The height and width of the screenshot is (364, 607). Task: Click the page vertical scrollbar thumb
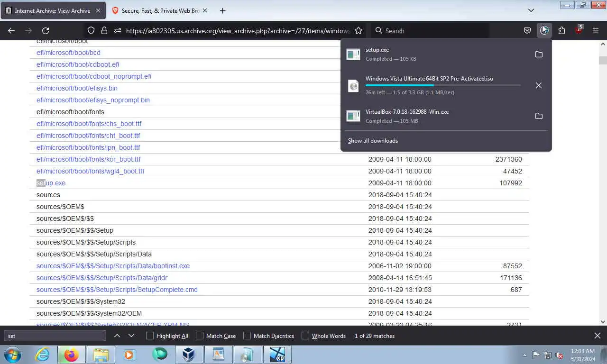[603, 60]
